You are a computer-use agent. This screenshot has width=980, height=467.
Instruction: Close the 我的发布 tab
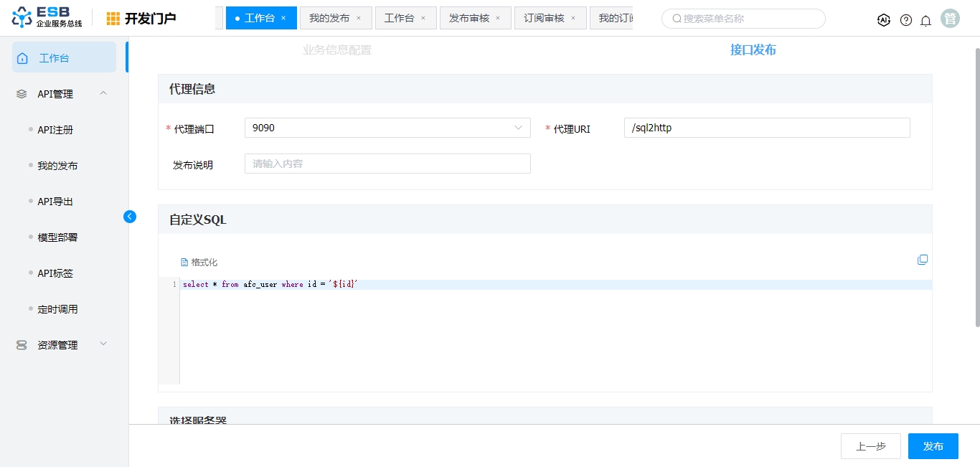tap(359, 18)
